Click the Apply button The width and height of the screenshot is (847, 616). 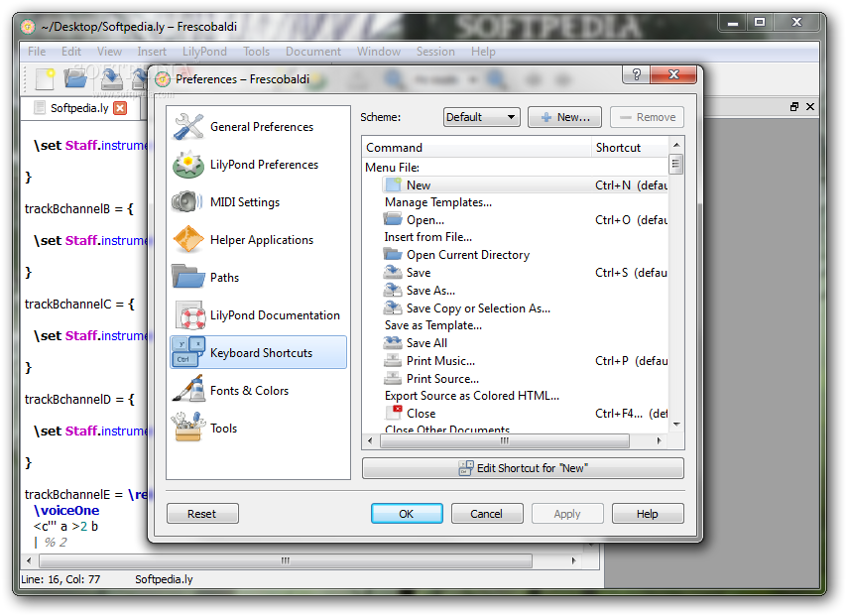[567, 514]
